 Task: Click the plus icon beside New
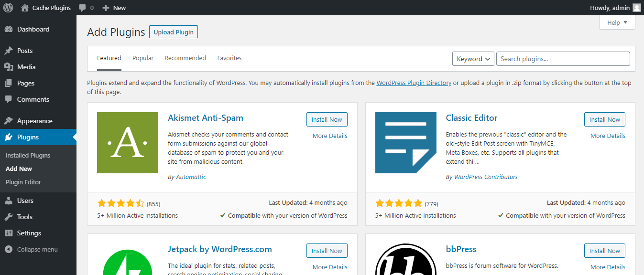coord(106,8)
